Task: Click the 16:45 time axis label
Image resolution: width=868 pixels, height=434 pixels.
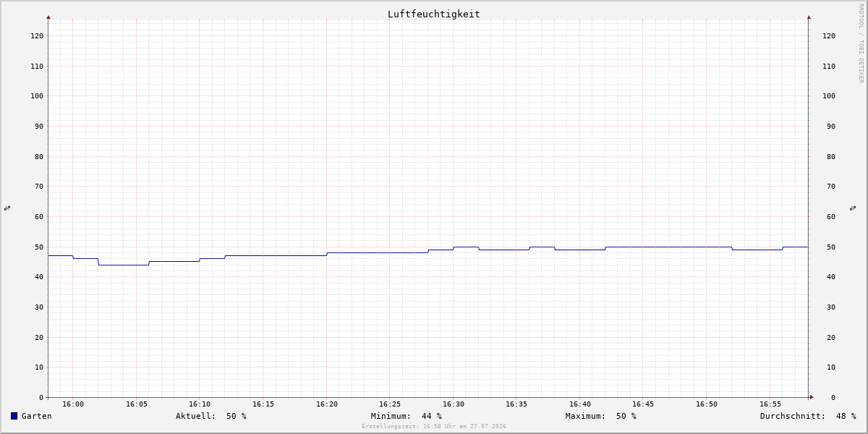Action: click(643, 404)
